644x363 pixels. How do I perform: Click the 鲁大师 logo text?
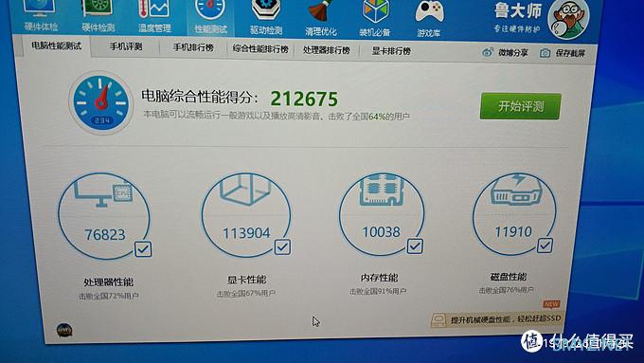[518, 11]
